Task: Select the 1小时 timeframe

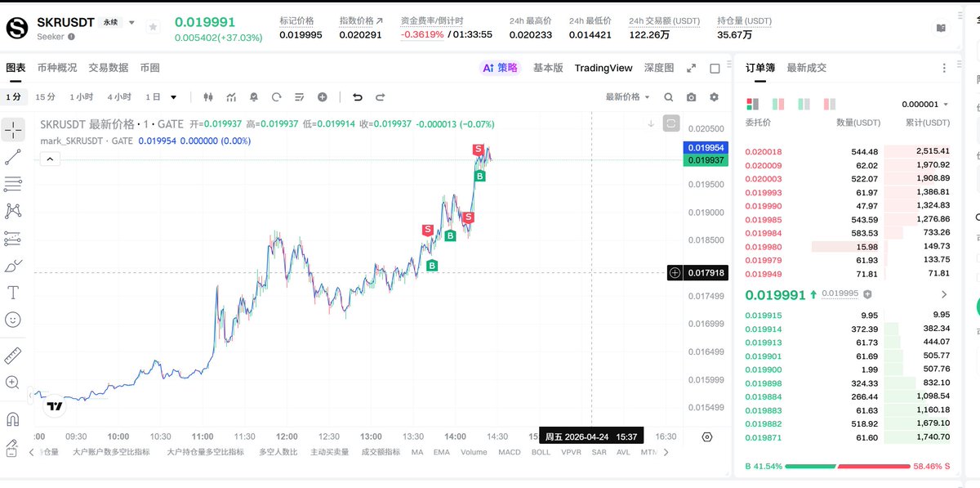Action: pyautogui.click(x=81, y=96)
